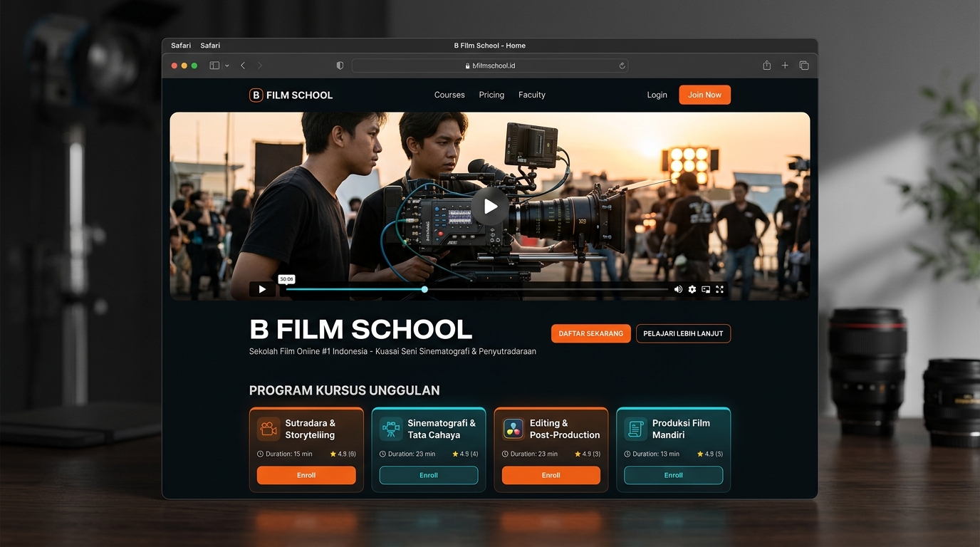Enroll in Sinematografi & Tata Cahaya
Screen dimensions: 980x547
pyautogui.click(x=429, y=475)
